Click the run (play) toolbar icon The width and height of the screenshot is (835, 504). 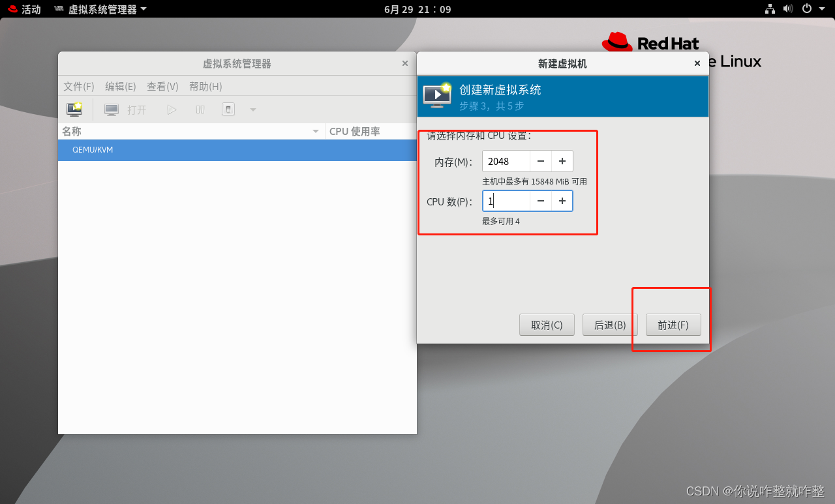(x=172, y=110)
